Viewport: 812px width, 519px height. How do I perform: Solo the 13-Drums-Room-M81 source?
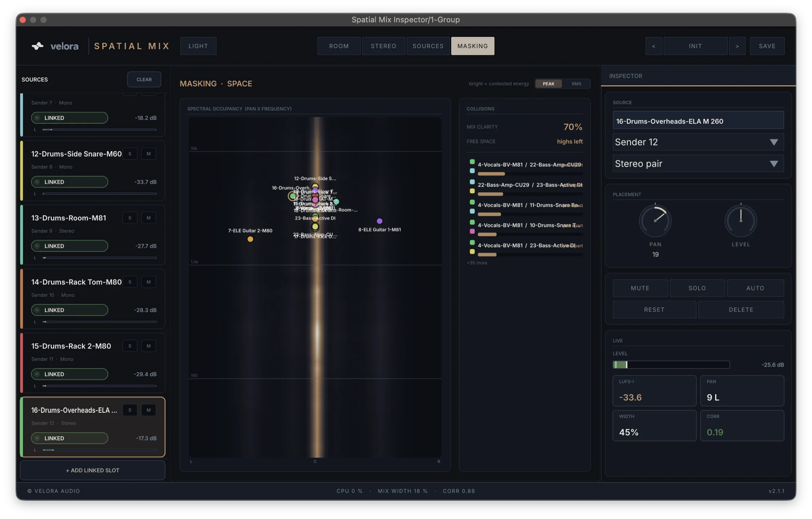coord(130,218)
